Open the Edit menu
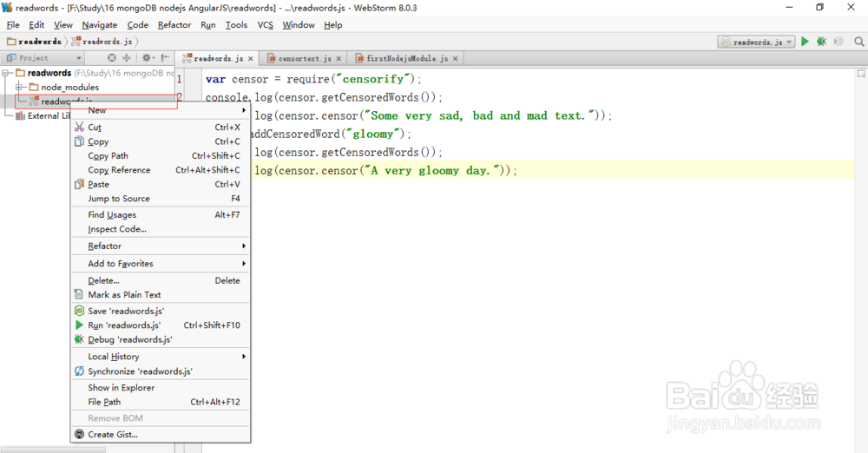This screenshot has height=453, width=868. [x=36, y=25]
